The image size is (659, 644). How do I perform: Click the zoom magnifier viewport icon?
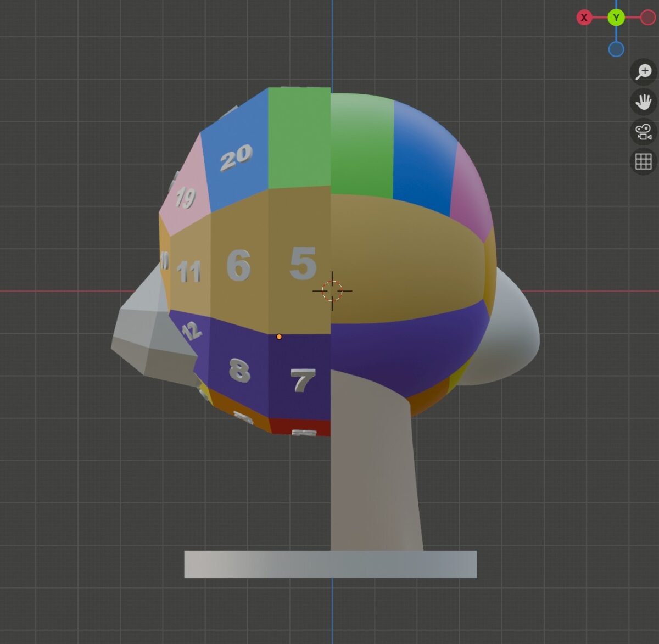point(643,72)
